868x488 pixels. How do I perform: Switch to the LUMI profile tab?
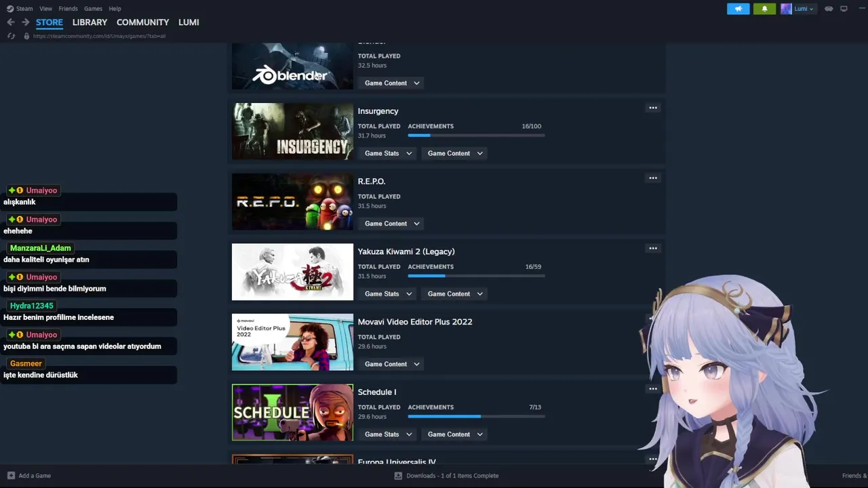[x=189, y=22]
